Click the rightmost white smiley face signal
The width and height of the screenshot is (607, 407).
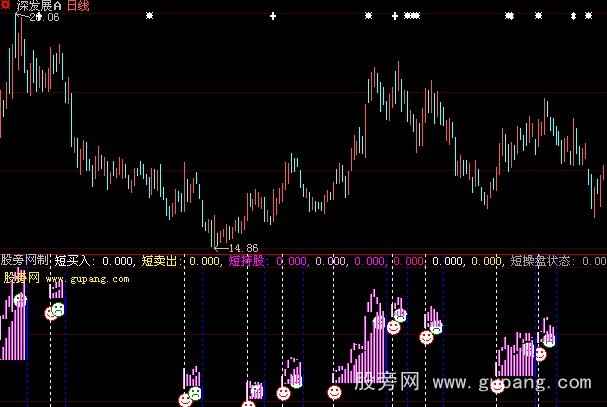540,353
